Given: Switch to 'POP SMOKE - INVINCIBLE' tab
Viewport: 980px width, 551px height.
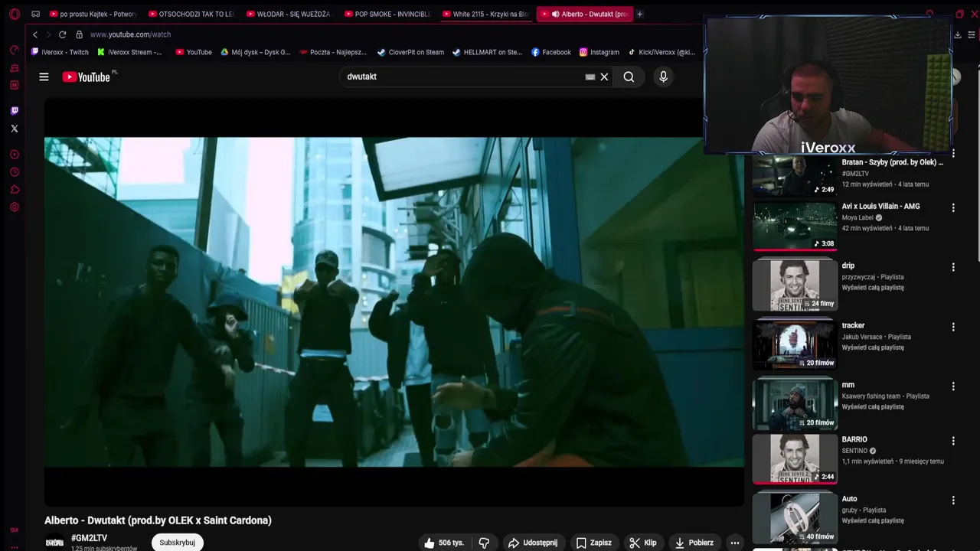Looking at the screenshot, I should (x=388, y=14).
